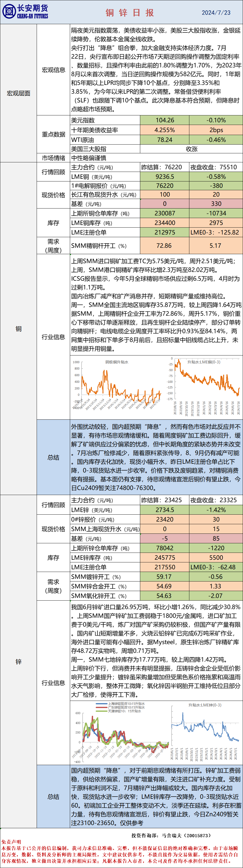Select the report date 2024/7/23
Image resolution: width=243 pixels, height=868 pixels.
point(216,12)
